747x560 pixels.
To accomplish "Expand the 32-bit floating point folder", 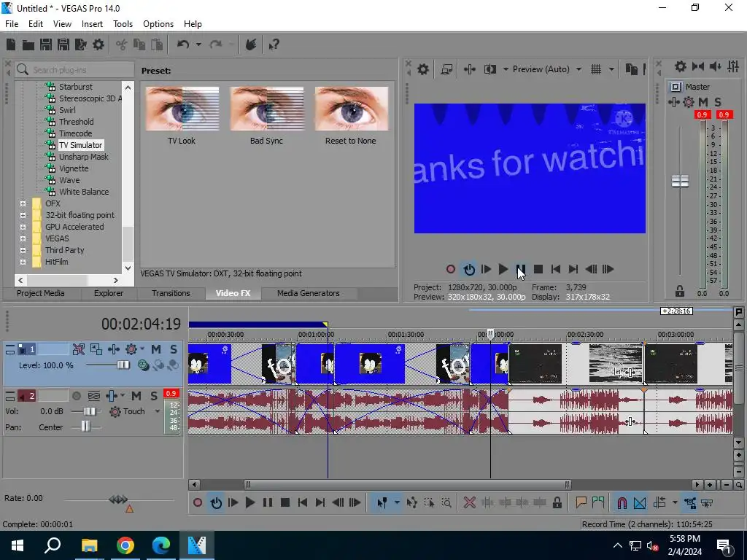I will [x=23, y=215].
